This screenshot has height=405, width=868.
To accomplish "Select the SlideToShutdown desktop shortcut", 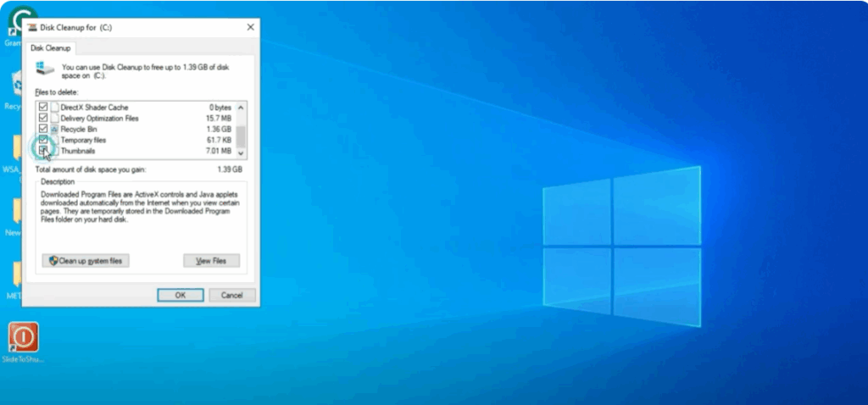I will [x=23, y=341].
